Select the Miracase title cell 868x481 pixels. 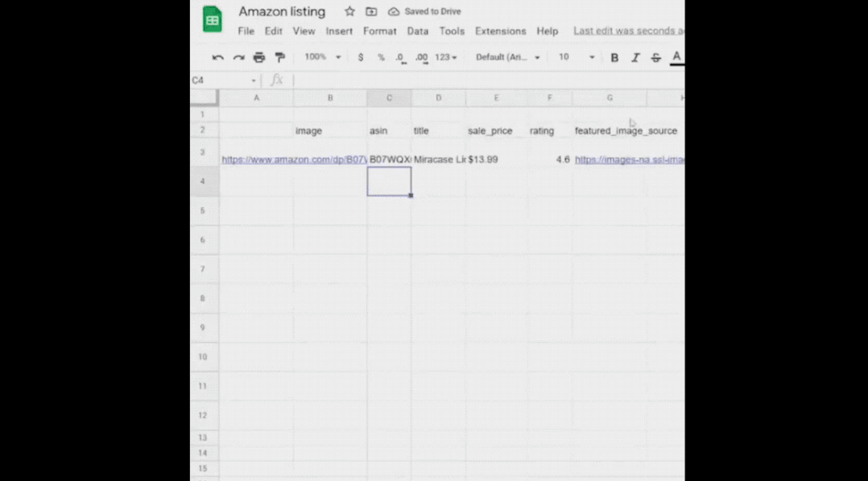(x=438, y=153)
